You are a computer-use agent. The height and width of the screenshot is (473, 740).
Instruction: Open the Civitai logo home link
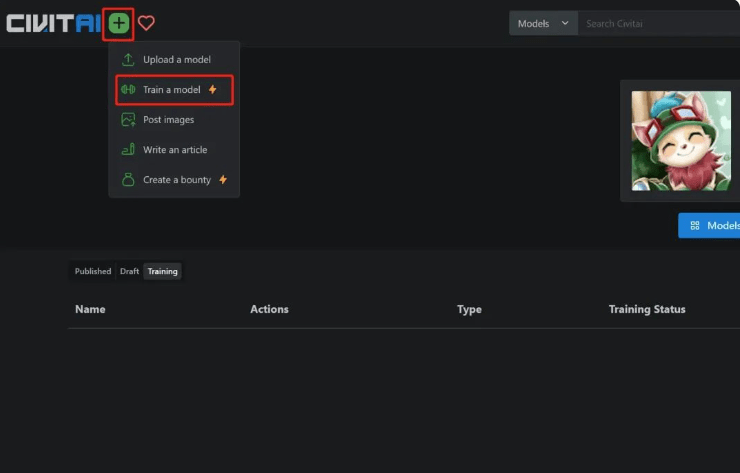click(52, 23)
